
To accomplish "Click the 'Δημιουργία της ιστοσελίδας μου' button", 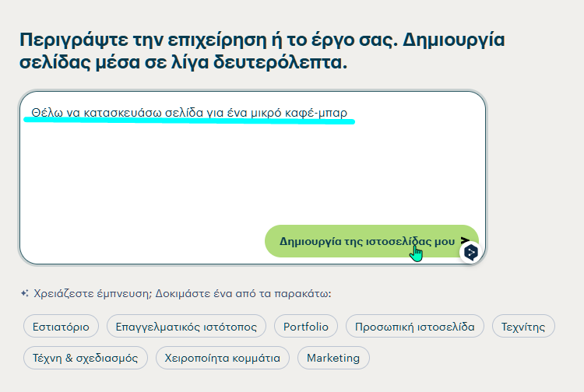I will (371, 241).
